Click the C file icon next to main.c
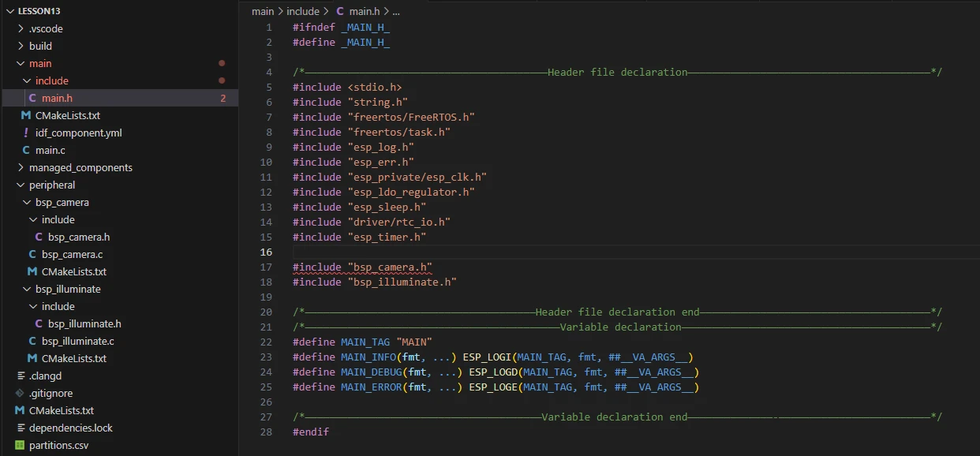Screen dimensions: 980x456 (26, 151)
